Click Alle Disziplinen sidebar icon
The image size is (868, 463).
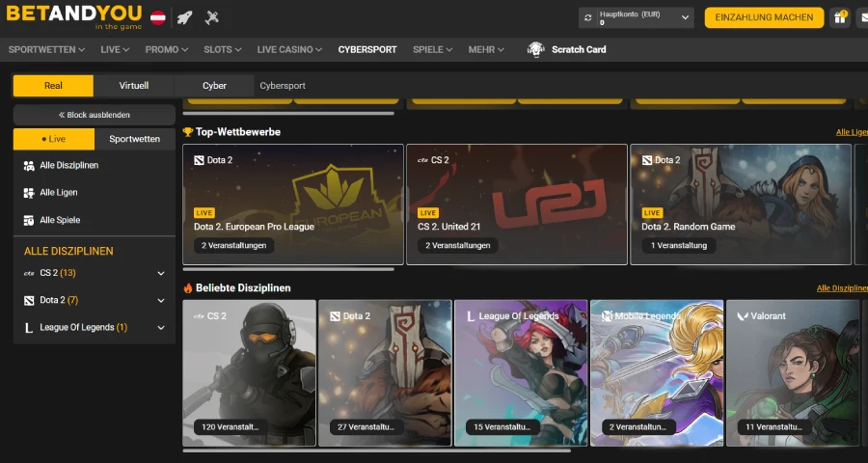point(29,166)
